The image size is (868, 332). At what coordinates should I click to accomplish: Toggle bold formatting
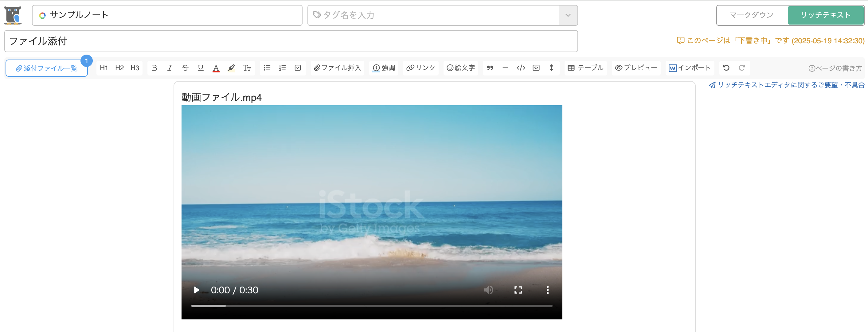[x=154, y=68]
